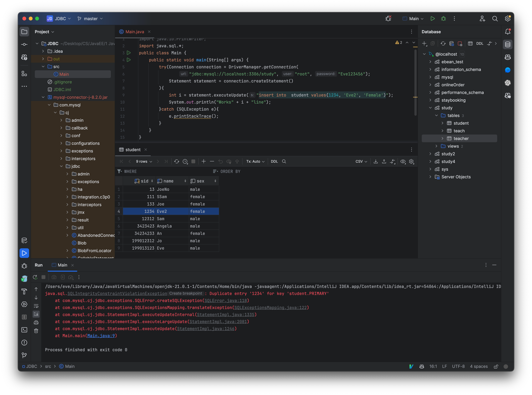Open IDE settings gear in title bar

click(x=507, y=19)
